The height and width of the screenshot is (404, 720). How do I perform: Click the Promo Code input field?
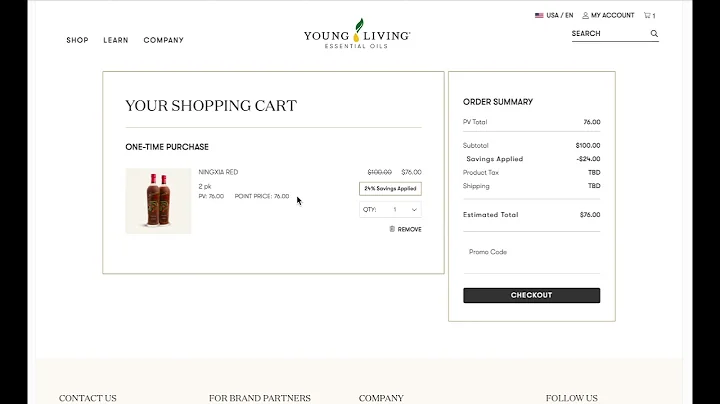coord(531,252)
